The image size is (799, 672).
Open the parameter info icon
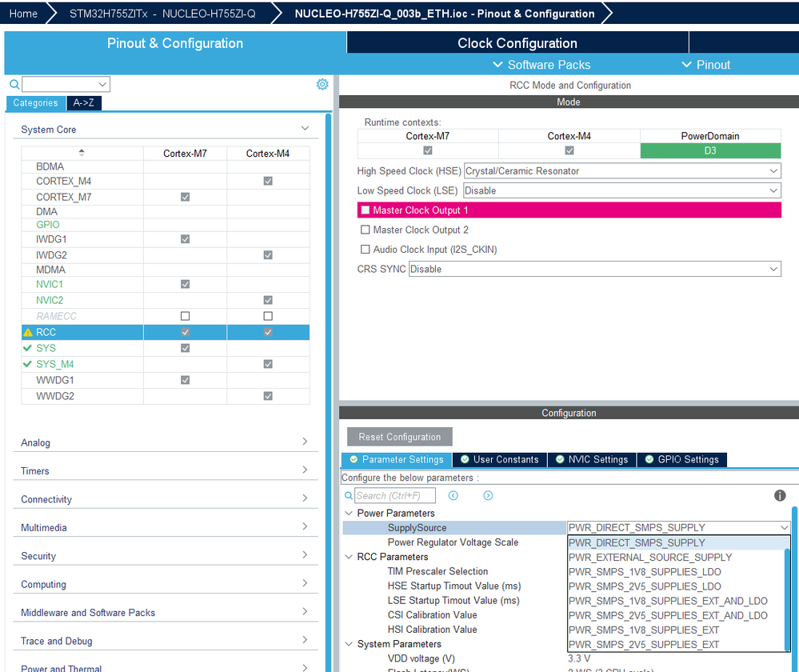(x=780, y=495)
